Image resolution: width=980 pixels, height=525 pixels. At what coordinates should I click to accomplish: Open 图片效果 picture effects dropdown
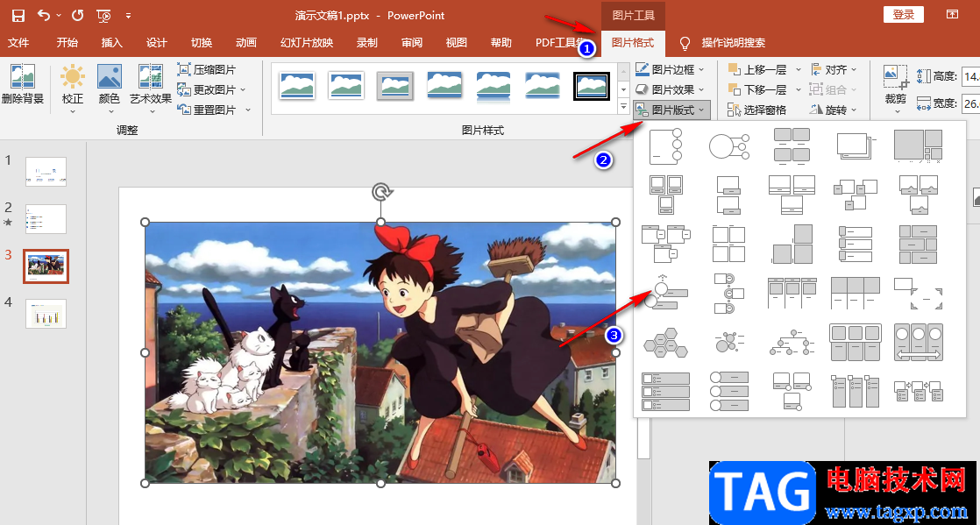tap(670, 89)
